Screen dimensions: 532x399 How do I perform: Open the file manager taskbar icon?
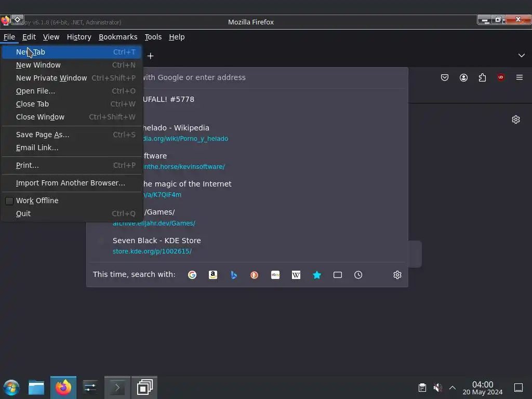36,388
